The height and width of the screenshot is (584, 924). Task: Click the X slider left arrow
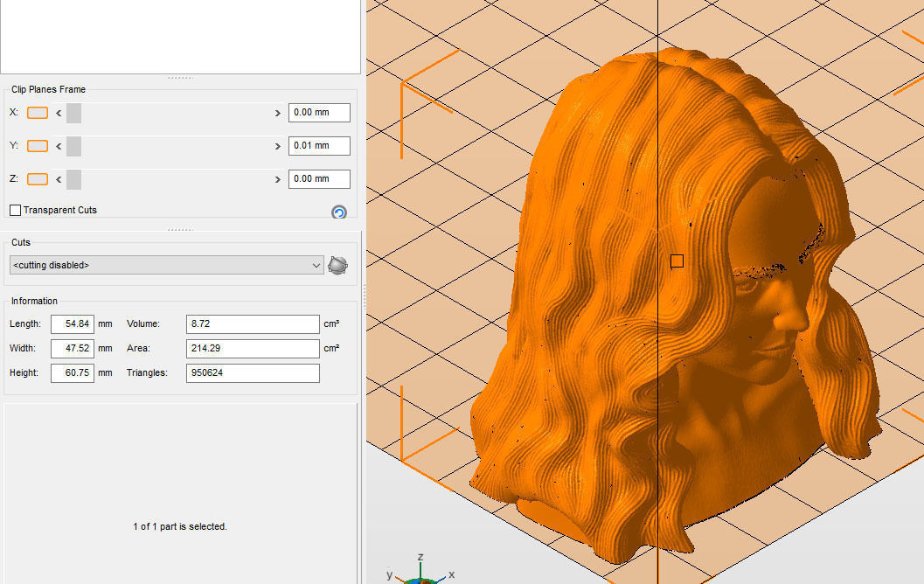click(59, 113)
